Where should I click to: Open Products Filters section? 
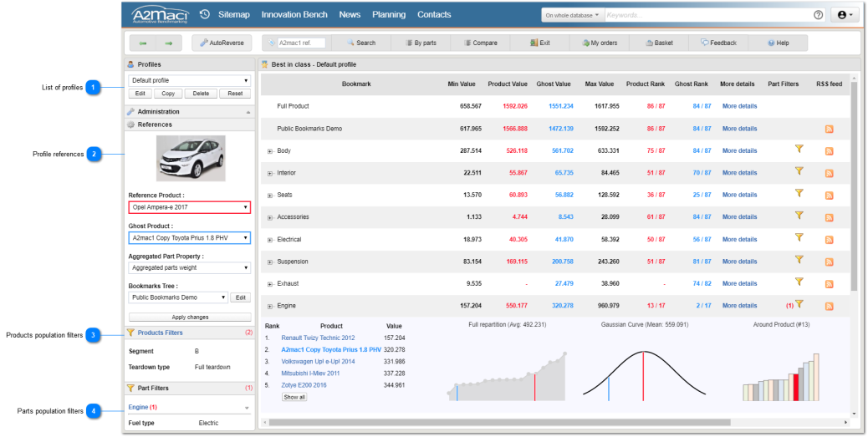tap(160, 333)
